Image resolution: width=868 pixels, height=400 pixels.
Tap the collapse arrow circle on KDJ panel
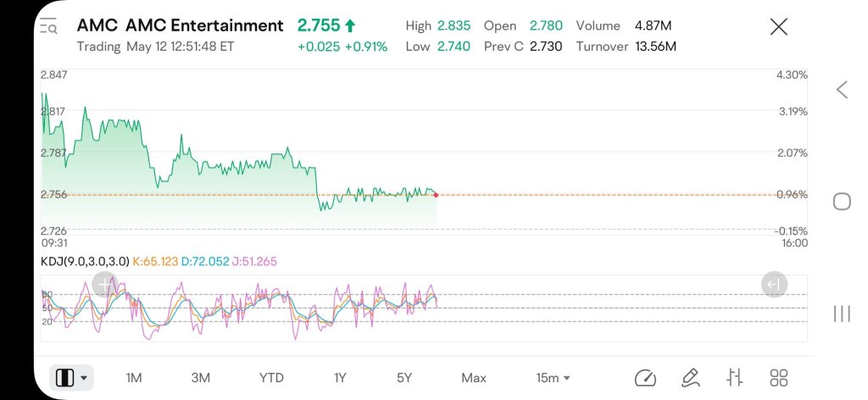[x=774, y=285]
